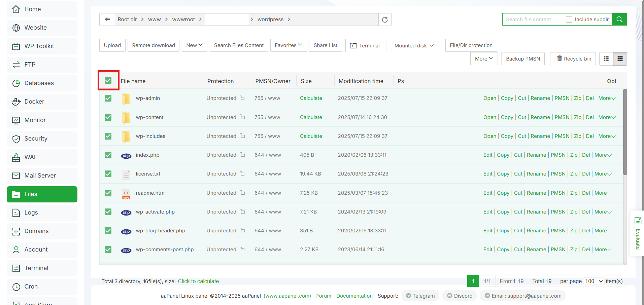Click the wp-content folder icon
This screenshot has width=644, height=305.
(x=126, y=117)
